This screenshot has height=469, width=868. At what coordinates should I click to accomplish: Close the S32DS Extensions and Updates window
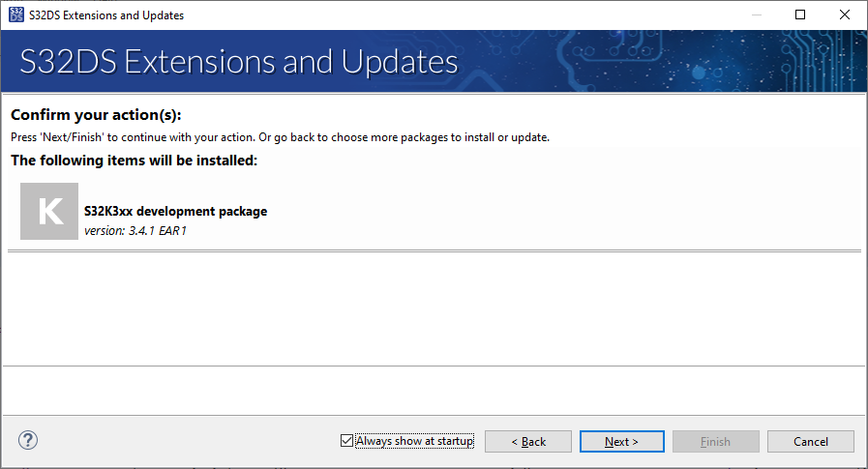[845, 15]
